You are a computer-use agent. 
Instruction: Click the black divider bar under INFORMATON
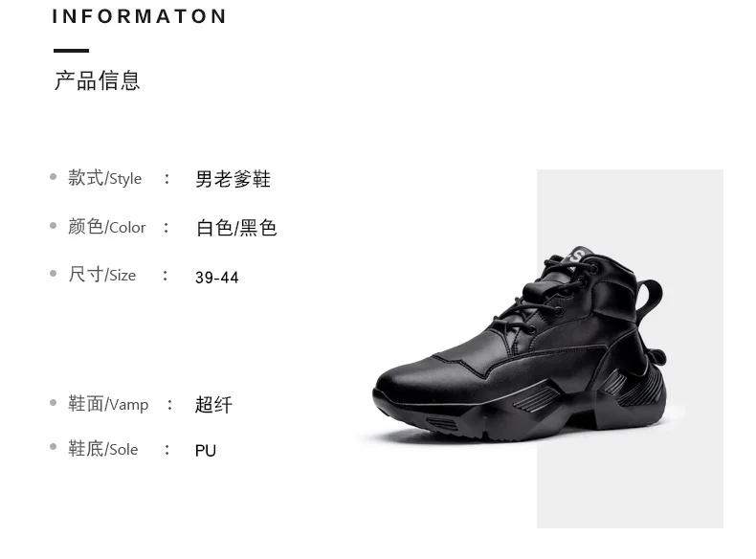point(72,50)
